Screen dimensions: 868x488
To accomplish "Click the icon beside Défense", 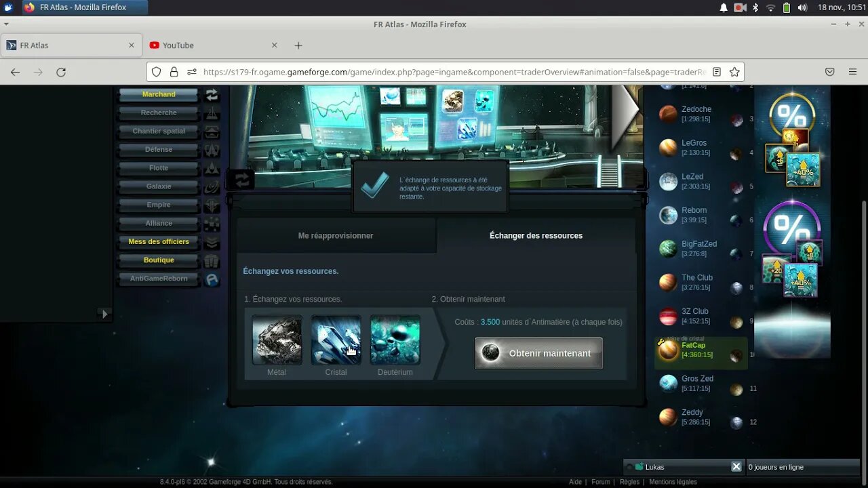I will point(212,149).
